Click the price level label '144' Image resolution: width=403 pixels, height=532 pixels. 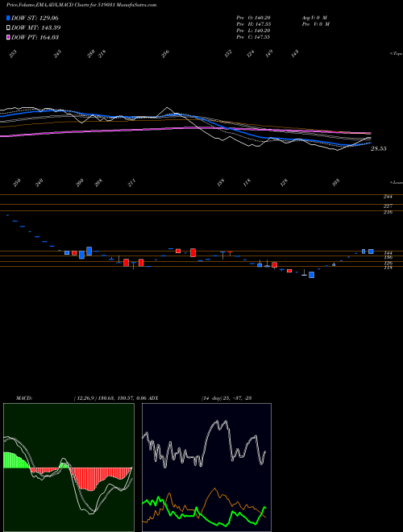[388, 253]
